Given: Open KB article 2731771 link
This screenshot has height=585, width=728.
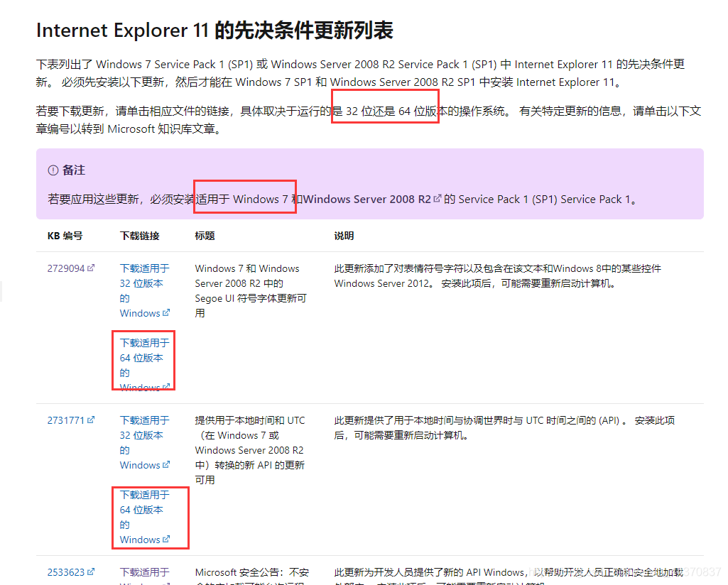Looking at the screenshot, I should (x=70, y=420).
